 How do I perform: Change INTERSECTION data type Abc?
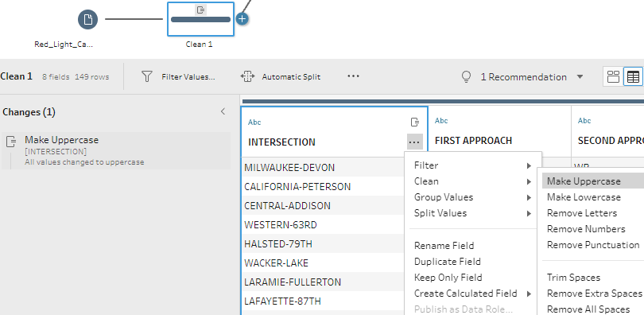[254, 122]
